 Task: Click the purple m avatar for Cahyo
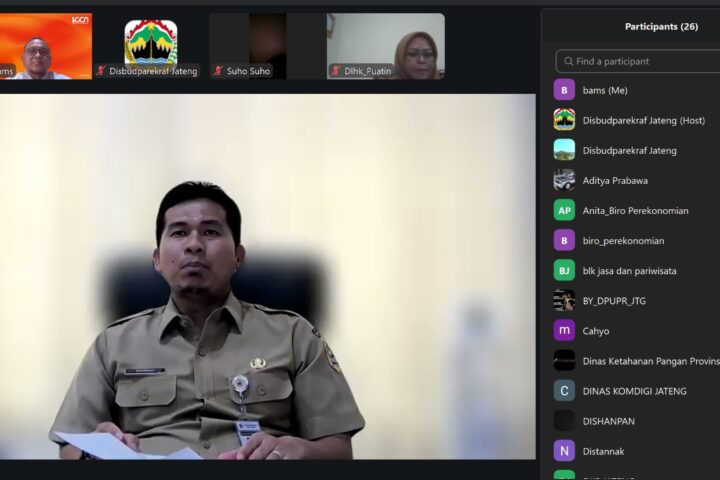coord(564,331)
